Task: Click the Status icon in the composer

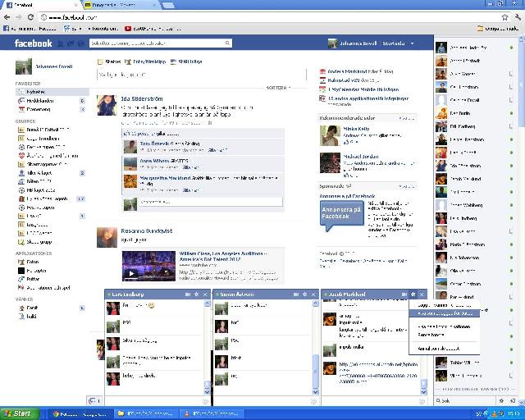Action: (100, 62)
